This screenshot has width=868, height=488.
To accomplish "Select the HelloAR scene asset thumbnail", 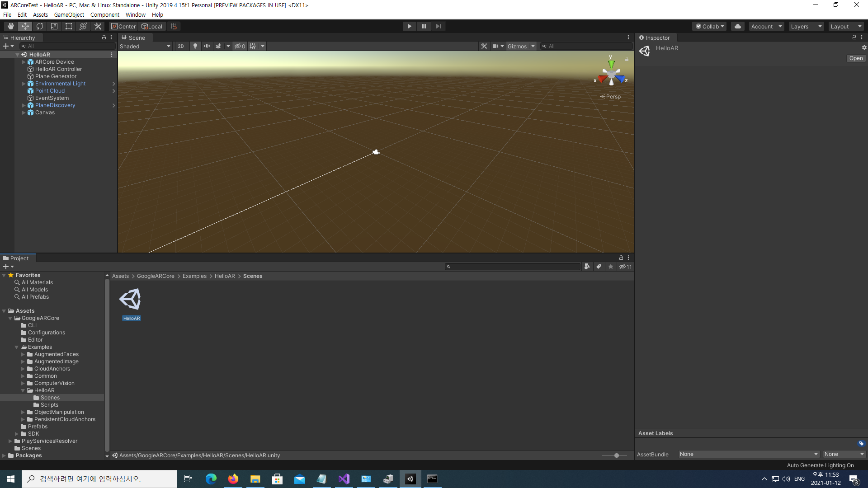I will click(x=130, y=300).
